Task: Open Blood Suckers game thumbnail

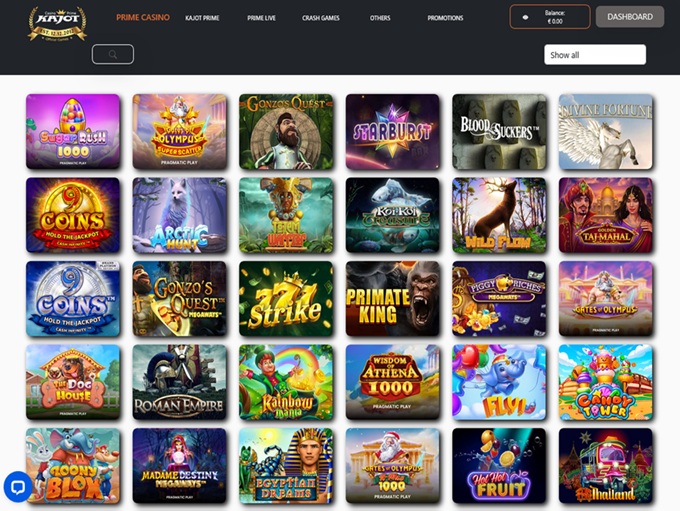Action: pos(499,131)
